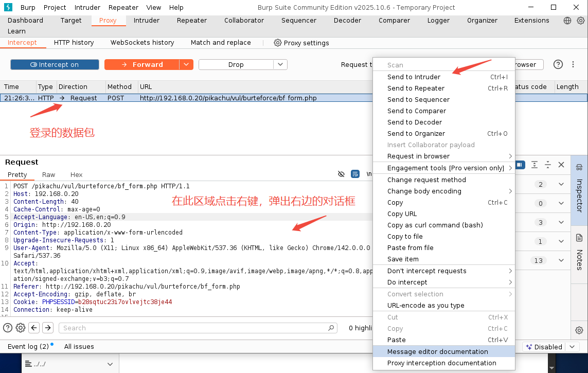The image size is (588, 373).
Task: Open Proxy settings gear link
Action: click(x=301, y=43)
